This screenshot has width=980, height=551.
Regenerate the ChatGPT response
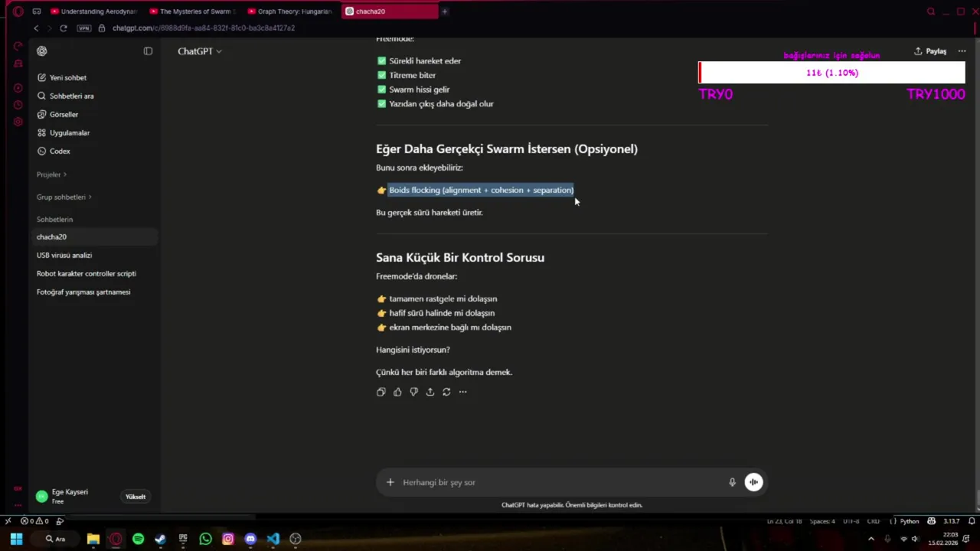[446, 392]
